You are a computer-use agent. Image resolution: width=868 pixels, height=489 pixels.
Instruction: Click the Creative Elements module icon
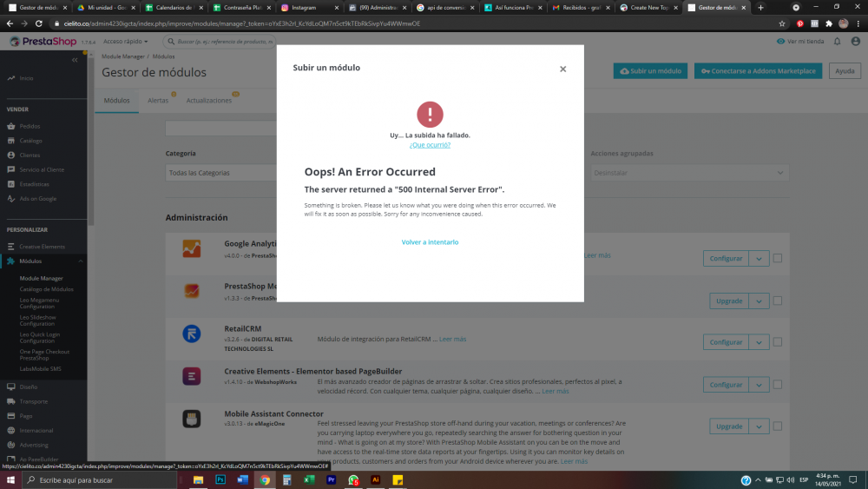[x=192, y=377]
